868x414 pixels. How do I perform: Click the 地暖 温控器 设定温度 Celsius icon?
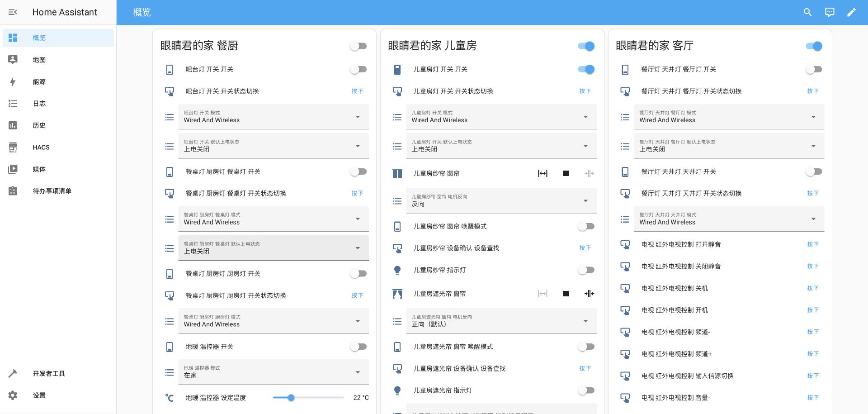170,398
